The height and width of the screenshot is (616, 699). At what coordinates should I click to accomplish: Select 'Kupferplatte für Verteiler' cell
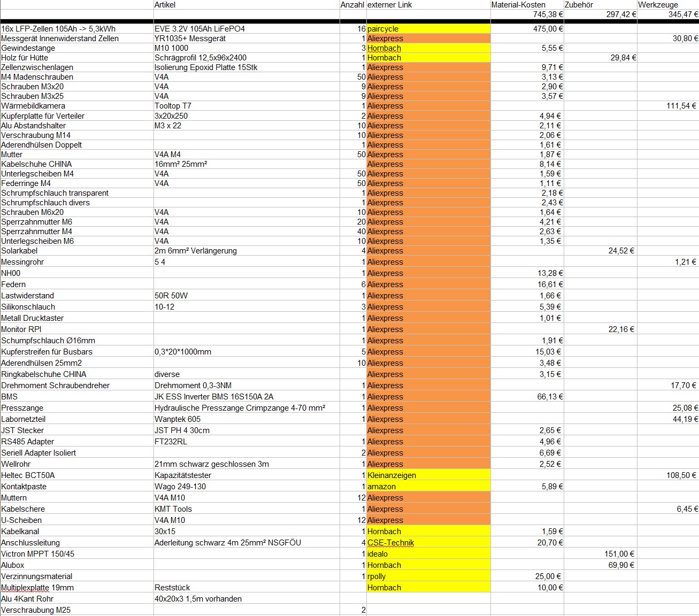(x=77, y=116)
